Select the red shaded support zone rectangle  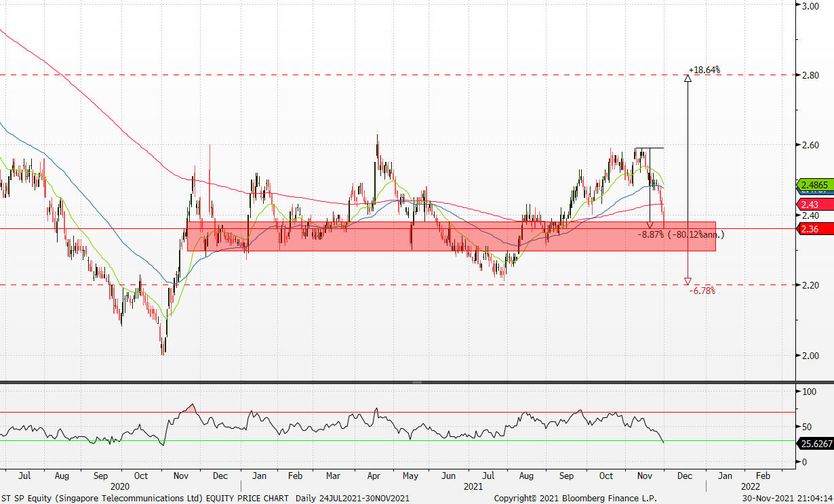pyautogui.click(x=451, y=236)
